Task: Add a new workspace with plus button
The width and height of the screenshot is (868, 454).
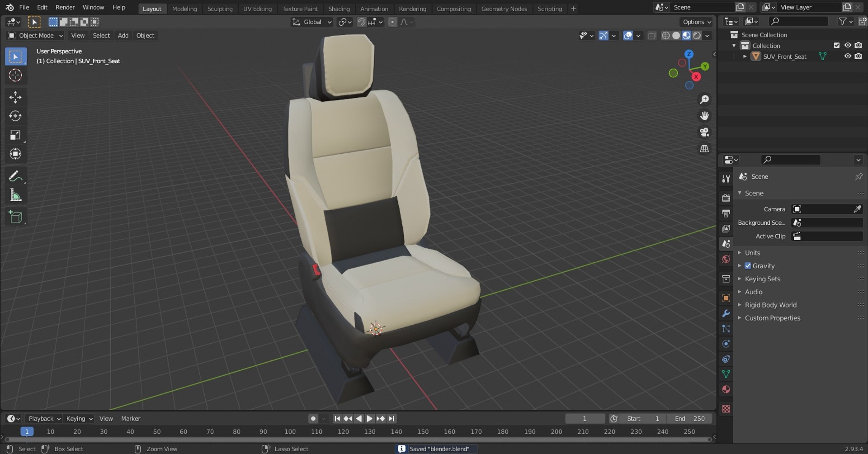Action: click(573, 9)
